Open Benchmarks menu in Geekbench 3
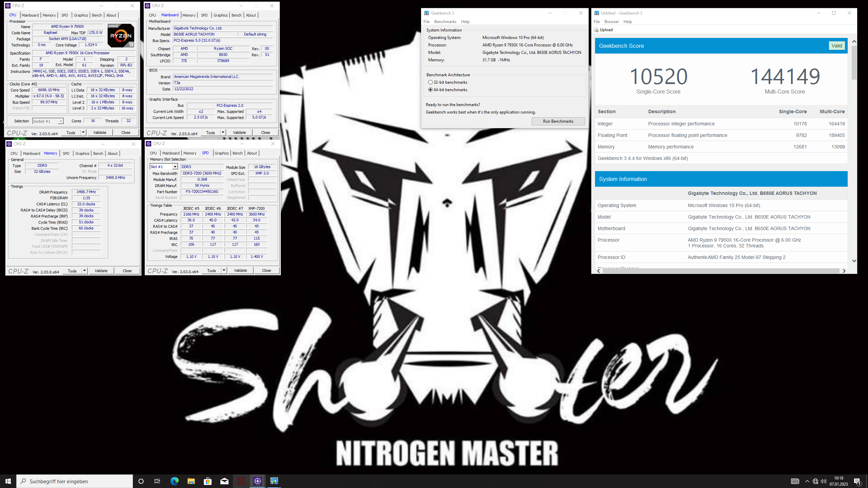Viewport: 868px width, 488px height. [445, 22]
